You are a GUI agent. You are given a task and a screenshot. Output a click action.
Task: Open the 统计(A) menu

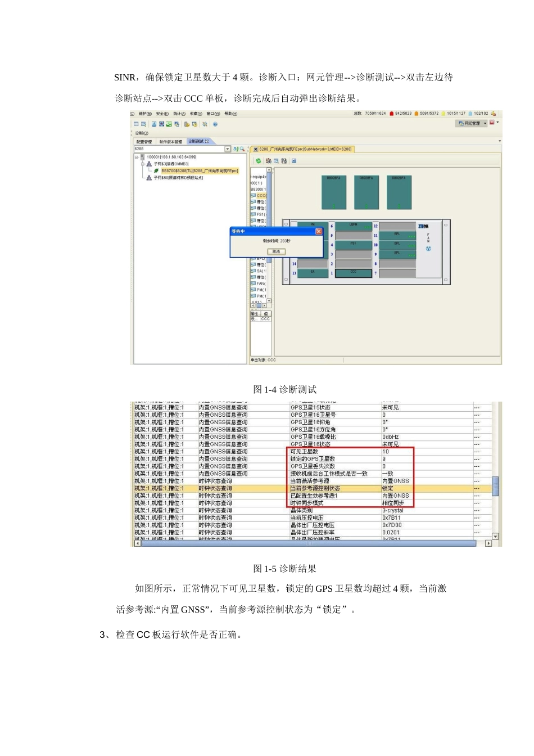pyautogui.click(x=179, y=114)
